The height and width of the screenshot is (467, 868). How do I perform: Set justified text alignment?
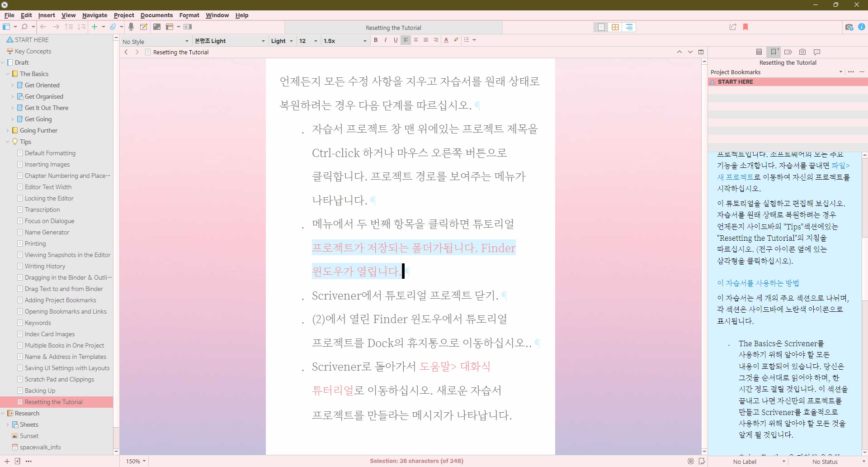[426, 40]
